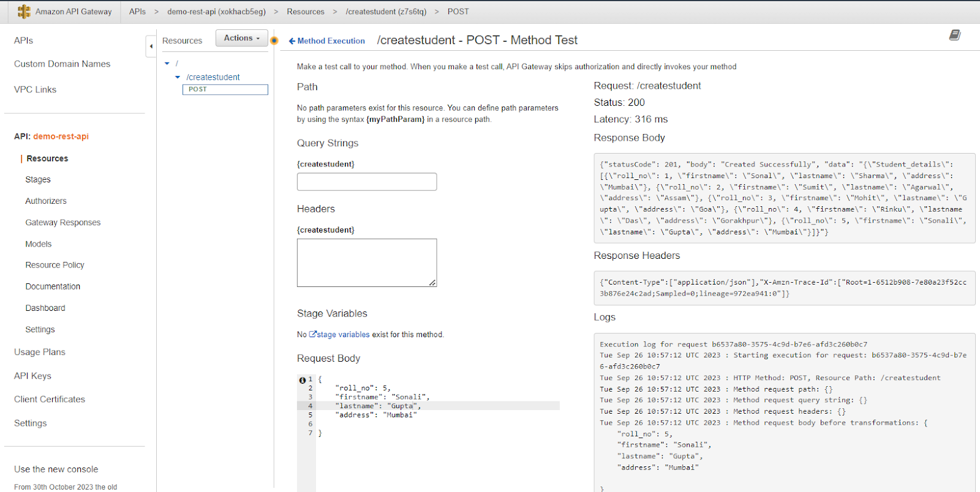This screenshot has height=492, width=980.
Task: Open the documentation book icon
Action: coord(955,35)
